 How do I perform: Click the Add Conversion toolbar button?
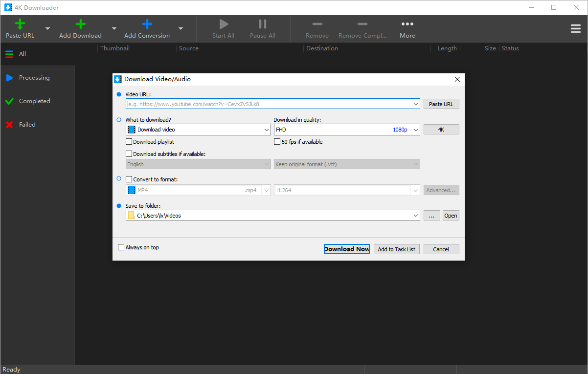click(147, 28)
